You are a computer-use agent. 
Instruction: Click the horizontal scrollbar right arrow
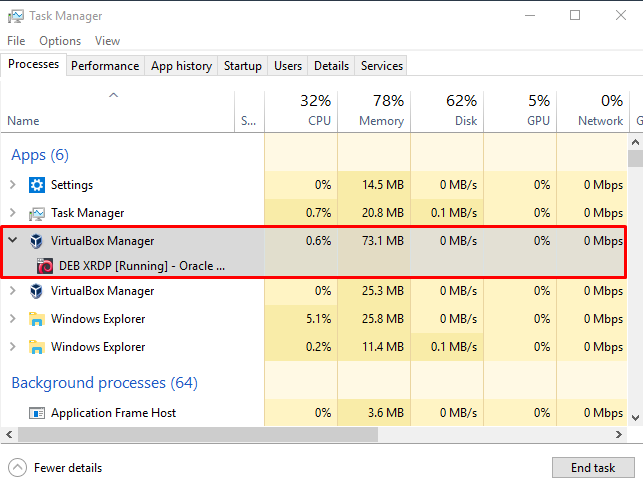(x=619, y=434)
